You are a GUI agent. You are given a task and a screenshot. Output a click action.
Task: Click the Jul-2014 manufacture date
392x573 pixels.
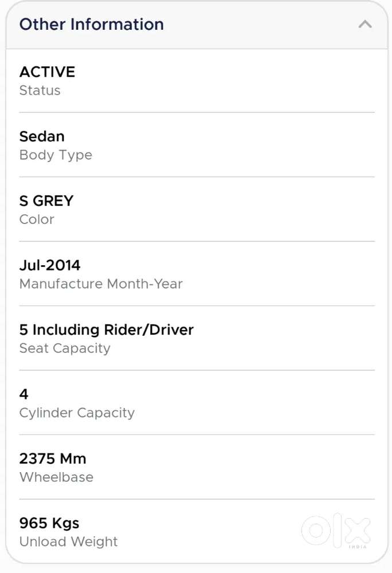[50, 265]
